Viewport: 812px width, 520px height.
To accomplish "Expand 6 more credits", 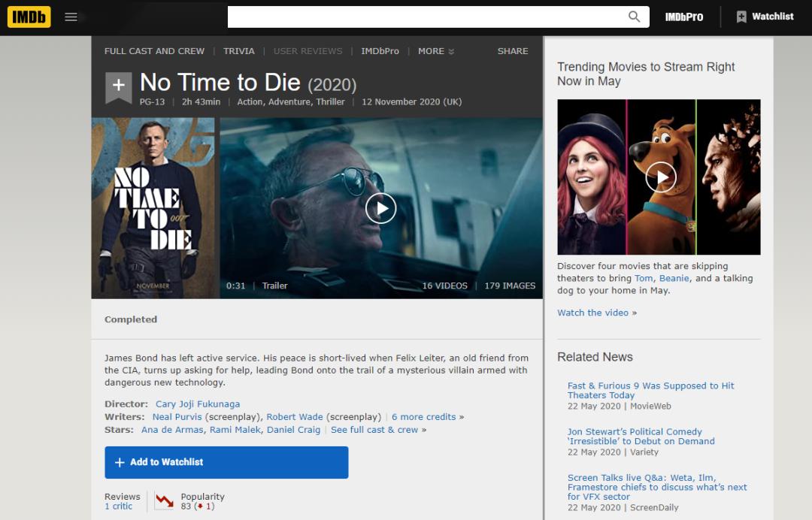I will pyautogui.click(x=423, y=417).
